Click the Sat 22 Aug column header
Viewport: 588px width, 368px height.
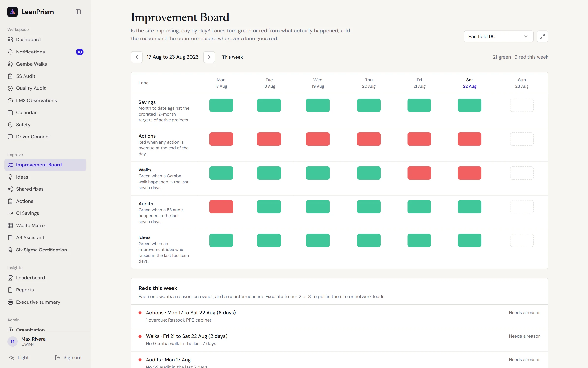(469, 83)
